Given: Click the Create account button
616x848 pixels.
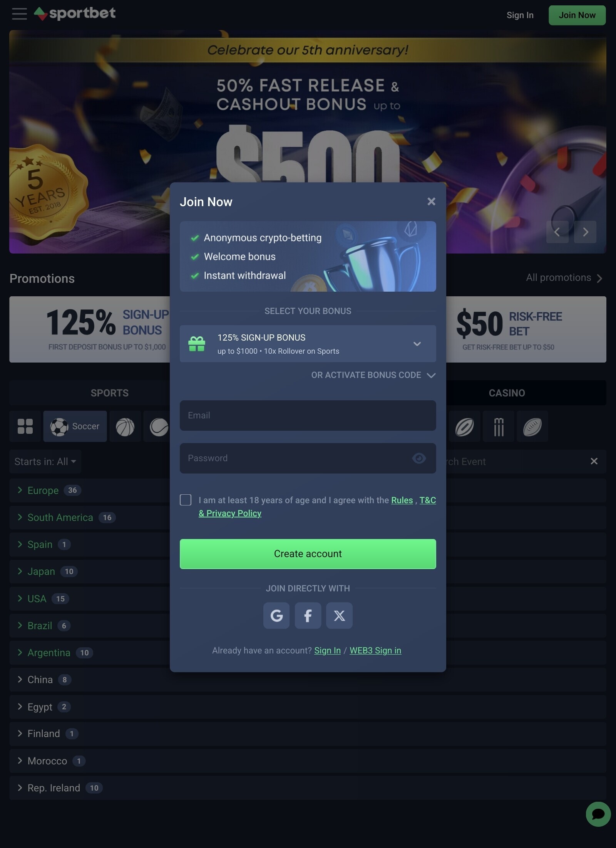Looking at the screenshot, I should 308,554.
